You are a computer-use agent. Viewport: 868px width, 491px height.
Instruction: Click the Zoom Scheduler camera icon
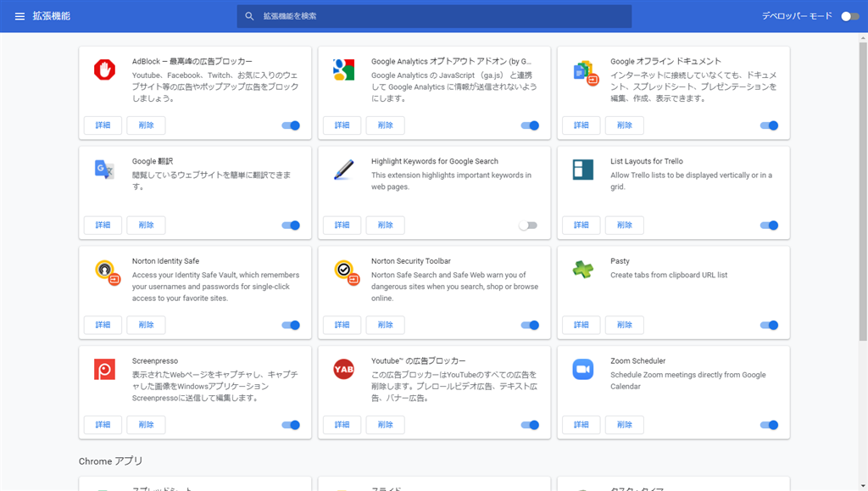click(583, 369)
